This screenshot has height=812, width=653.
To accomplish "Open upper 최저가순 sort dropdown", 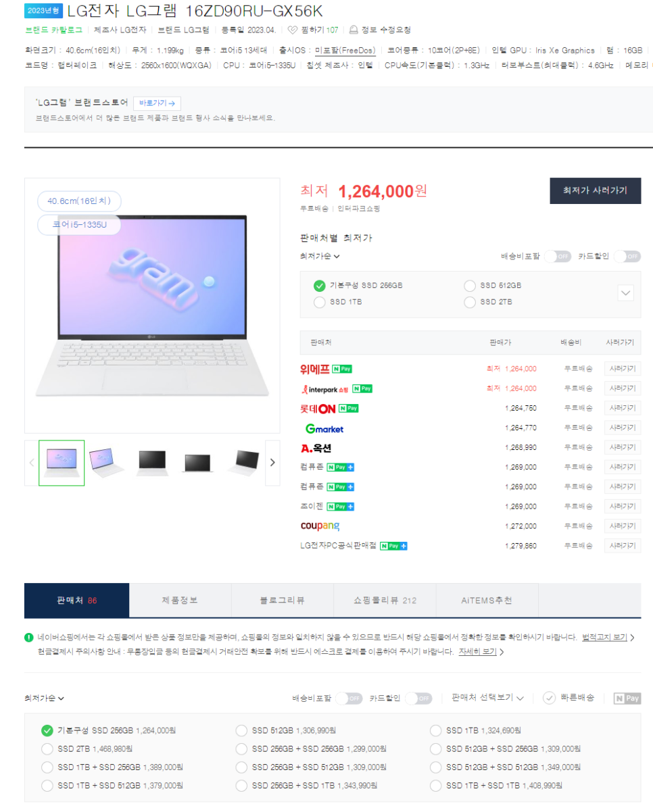I will [x=320, y=256].
